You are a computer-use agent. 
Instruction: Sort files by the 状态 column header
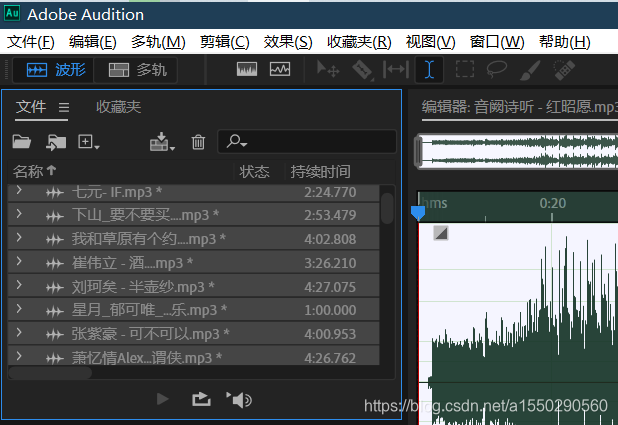coord(255,172)
